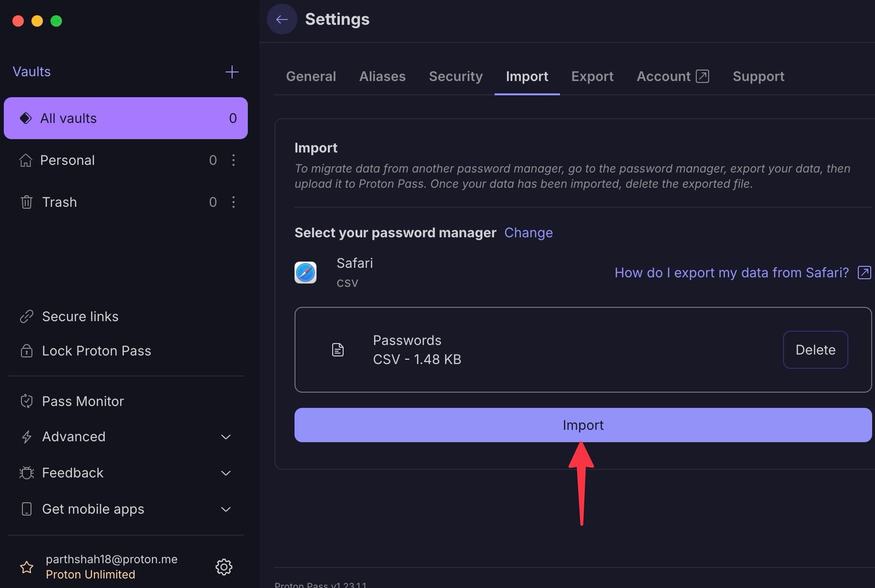Switch to the General tab
The width and height of the screenshot is (875, 588).
(311, 76)
